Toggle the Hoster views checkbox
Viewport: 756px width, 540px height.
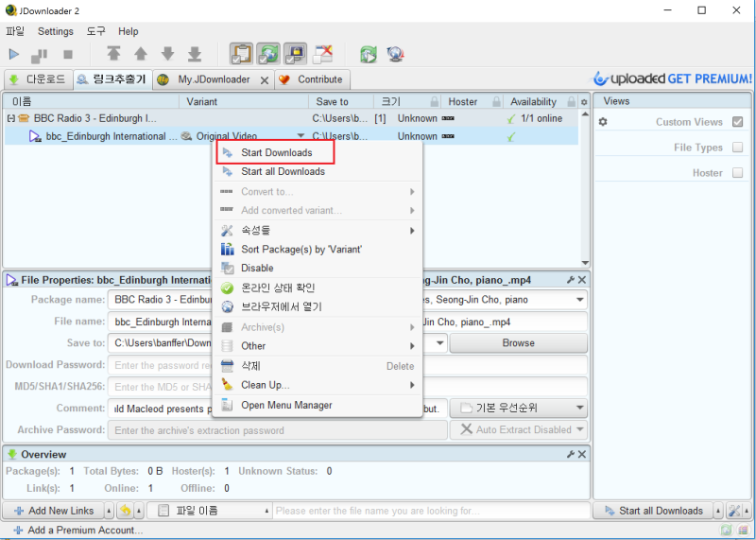pos(738,172)
